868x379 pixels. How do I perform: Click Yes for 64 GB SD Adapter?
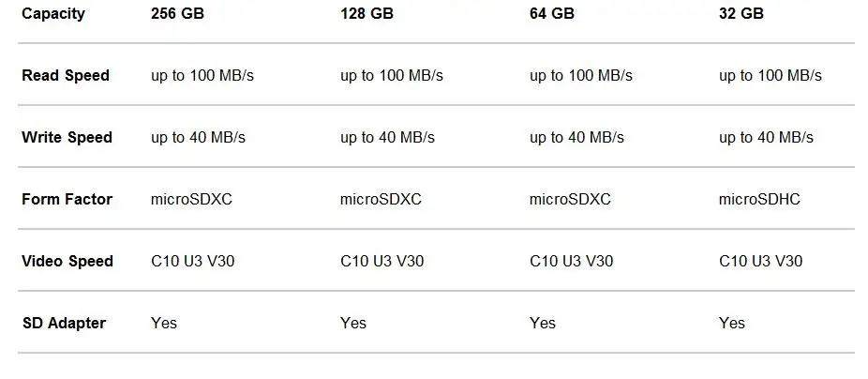click(x=543, y=323)
